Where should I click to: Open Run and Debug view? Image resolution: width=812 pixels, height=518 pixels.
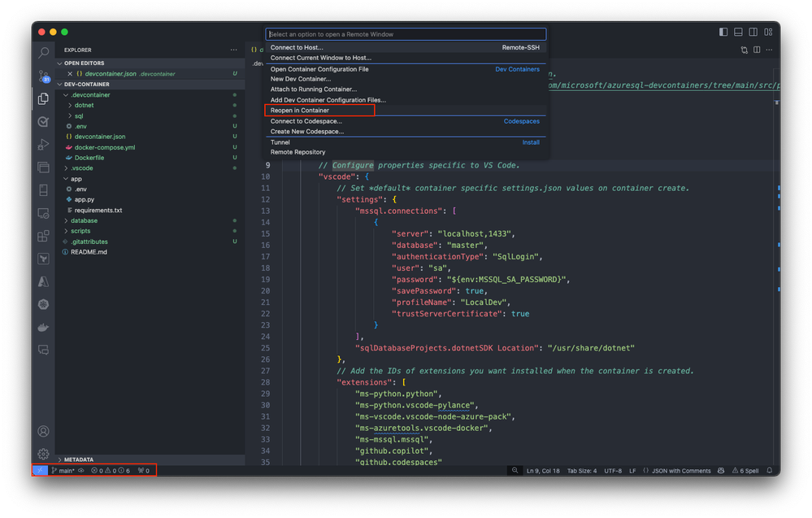click(x=44, y=145)
